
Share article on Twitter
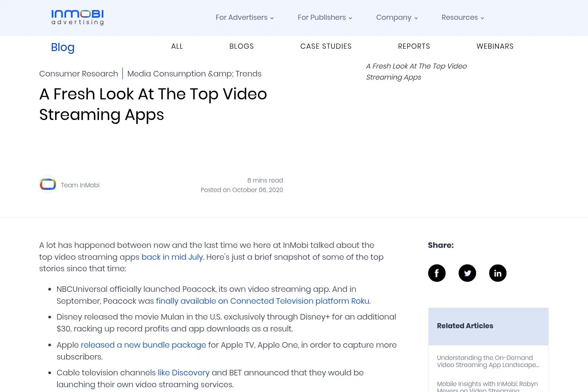pyautogui.click(x=467, y=273)
